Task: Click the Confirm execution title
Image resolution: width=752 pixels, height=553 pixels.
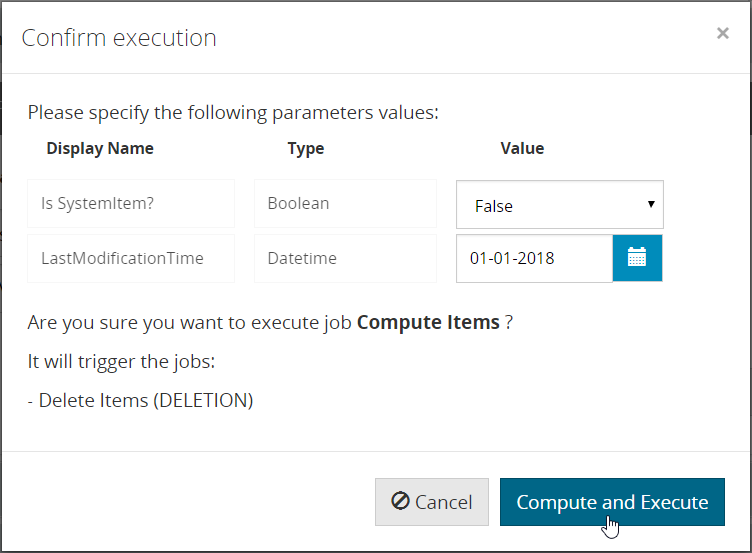Action: click(119, 38)
